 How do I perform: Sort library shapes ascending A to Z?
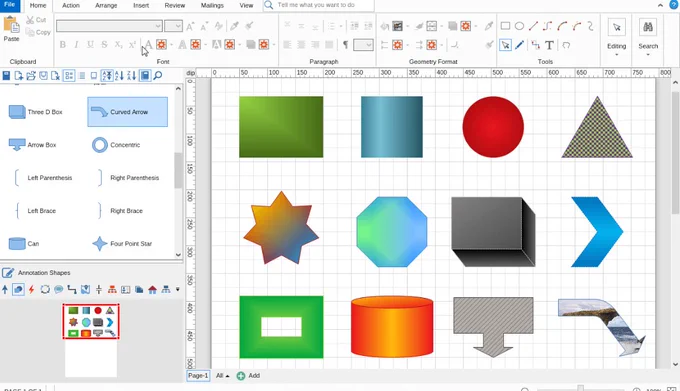[x=119, y=75]
